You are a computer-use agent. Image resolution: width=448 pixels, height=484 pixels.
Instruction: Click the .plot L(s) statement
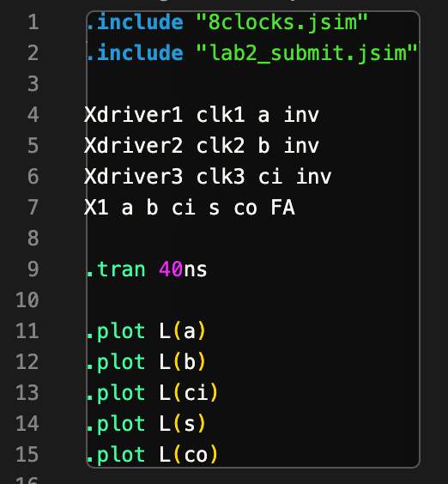[x=146, y=424]
